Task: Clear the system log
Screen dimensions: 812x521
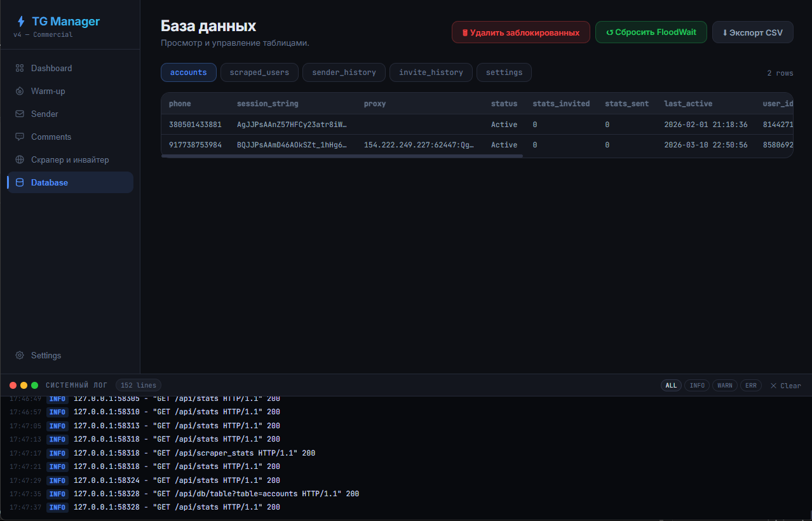Action: pyautogui.click(x=785, y=386)
